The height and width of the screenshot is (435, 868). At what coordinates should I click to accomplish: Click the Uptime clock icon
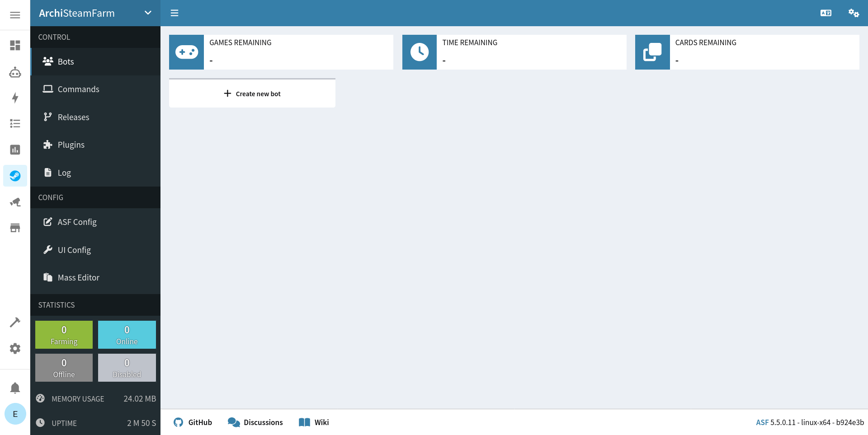click(40, 423)
